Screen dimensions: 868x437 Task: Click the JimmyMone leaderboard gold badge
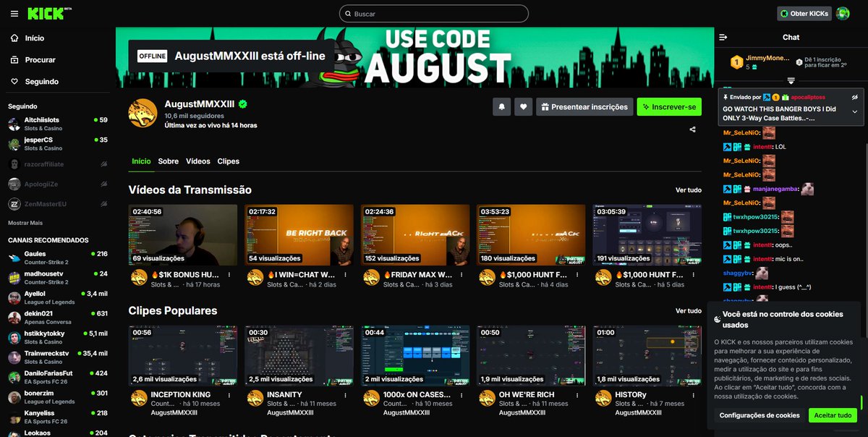[736, 62]
